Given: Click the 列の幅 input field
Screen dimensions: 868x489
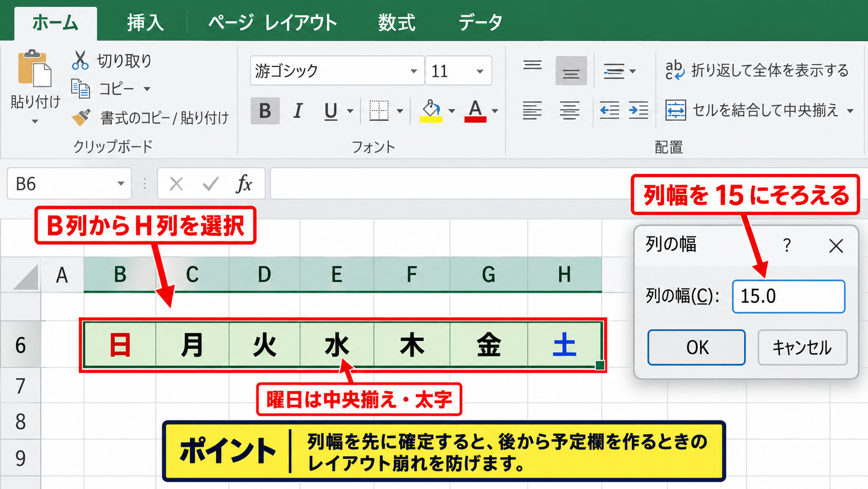Looking at the screenshot, I should [x=789, y=296].
